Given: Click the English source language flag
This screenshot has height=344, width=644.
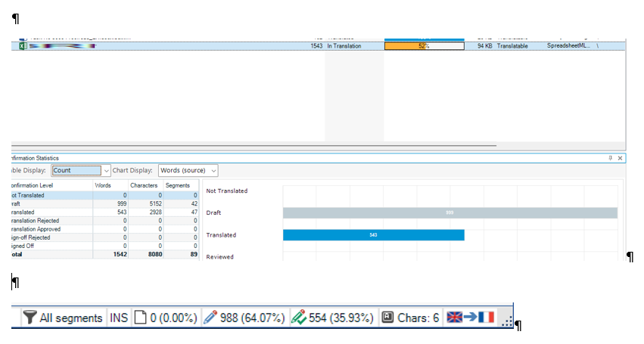Looking at the screenshot, I should 454,317.
